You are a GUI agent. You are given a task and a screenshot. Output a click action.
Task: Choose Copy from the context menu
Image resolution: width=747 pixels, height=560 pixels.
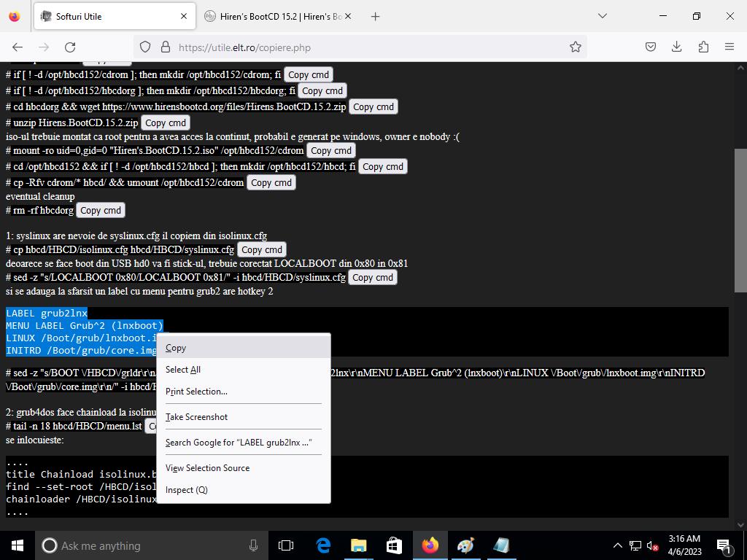(176, 348)
